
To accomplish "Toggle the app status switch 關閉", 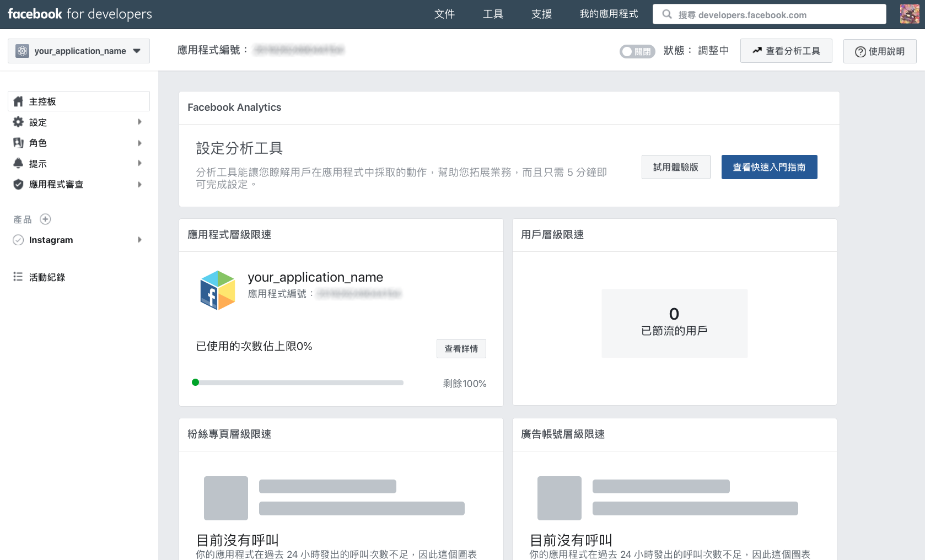I will pyautogui.click(x=637, y=51).
